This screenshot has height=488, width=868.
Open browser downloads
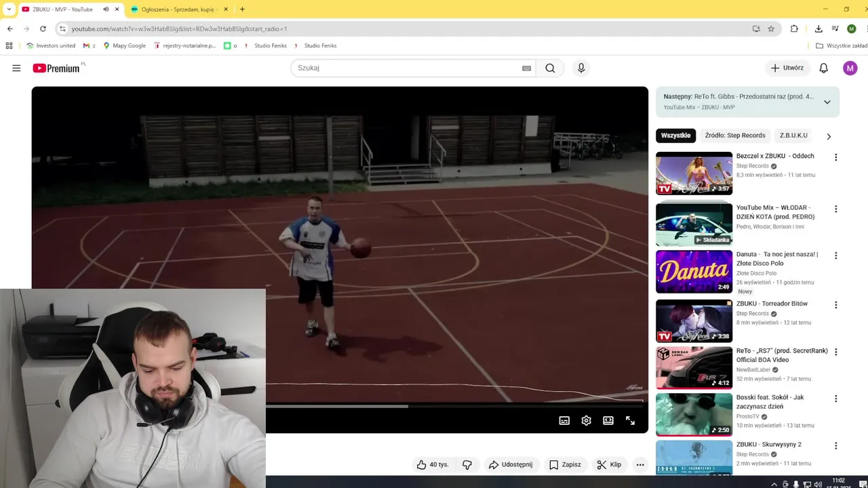(x=818, y=28)
